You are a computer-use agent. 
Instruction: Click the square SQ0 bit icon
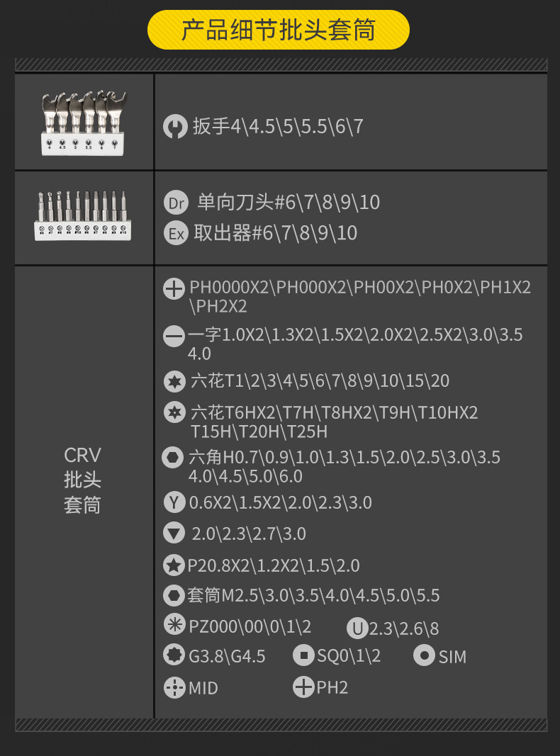(303, 655)
